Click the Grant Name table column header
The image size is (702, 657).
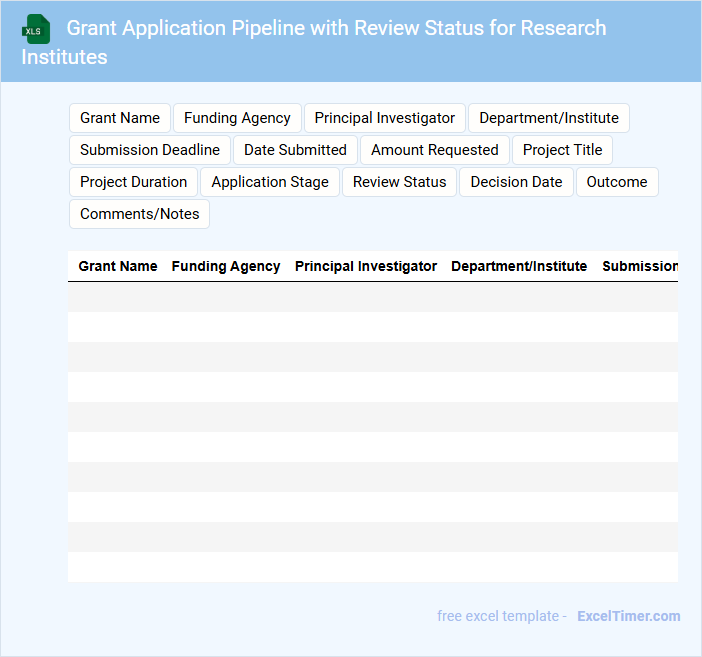coord(118,266)
